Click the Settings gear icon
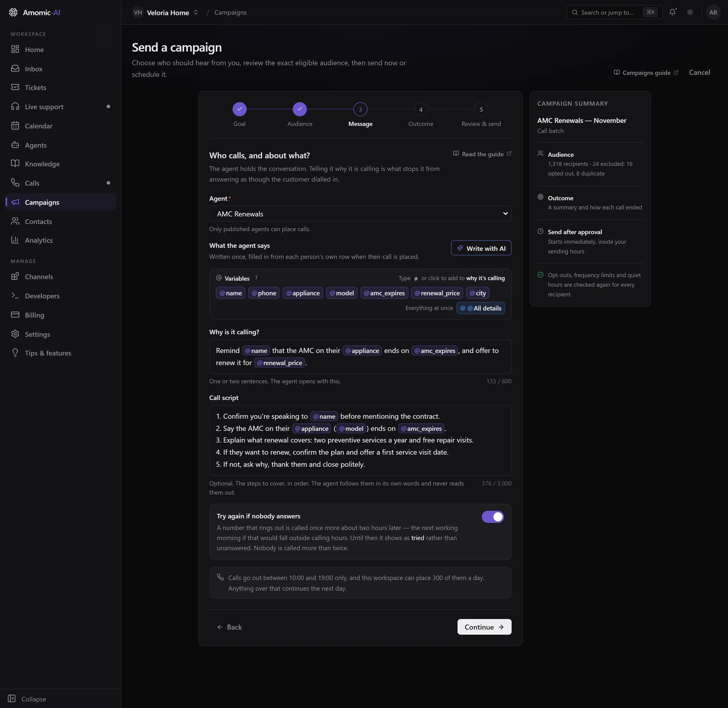This screenshot has height=708, width=728. [15, 334]
